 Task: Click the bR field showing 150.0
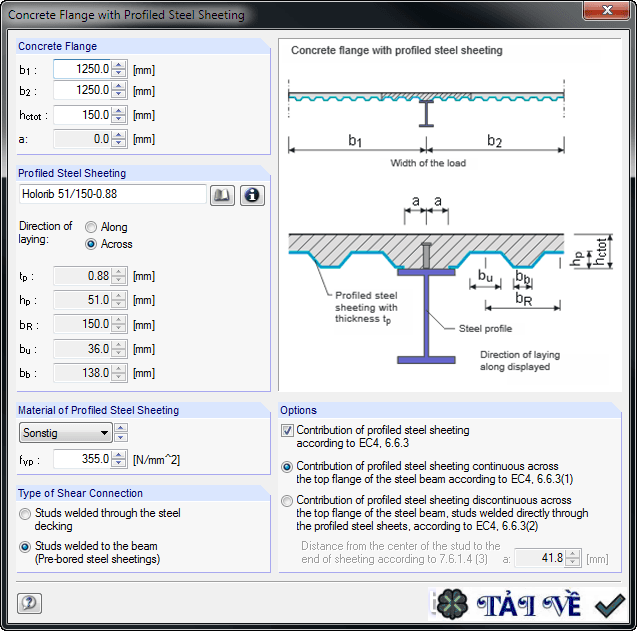(x=82, y=325)
